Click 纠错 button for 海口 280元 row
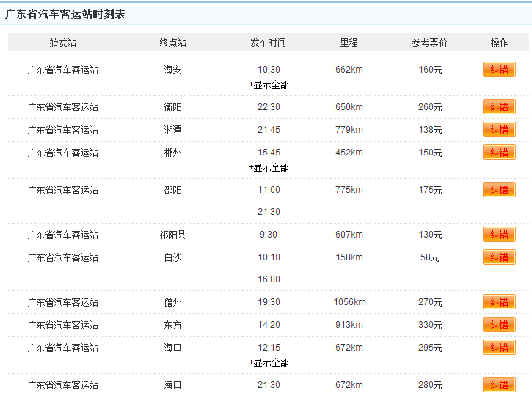The image size is (532, 396). tap(499, 385)
